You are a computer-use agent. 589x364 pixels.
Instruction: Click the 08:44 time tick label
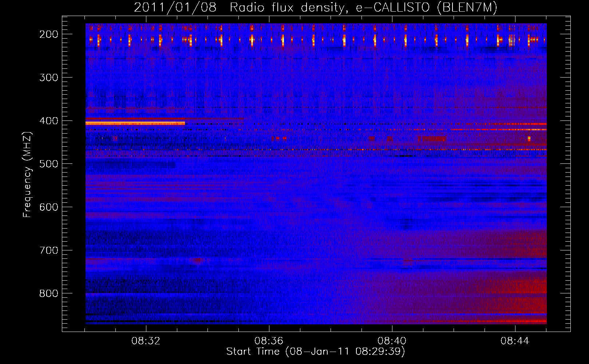pyautogui.click(x=515, y=341)
